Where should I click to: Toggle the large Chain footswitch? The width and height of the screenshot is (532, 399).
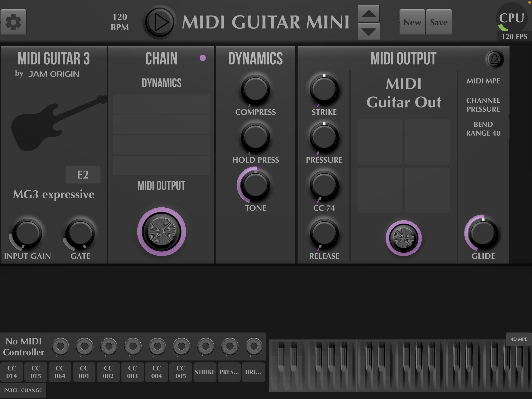coord(161,232)
